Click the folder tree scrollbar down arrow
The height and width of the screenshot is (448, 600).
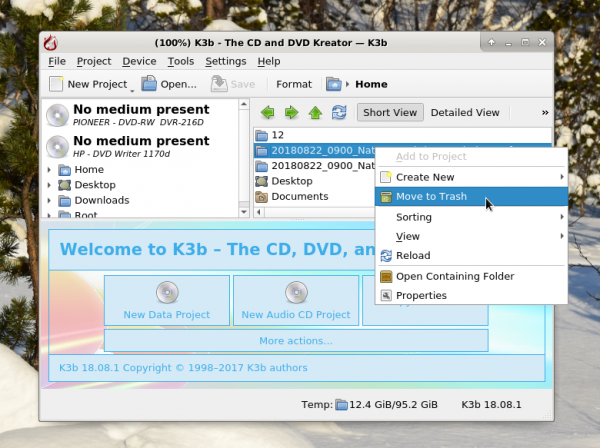tap(244, 212)
